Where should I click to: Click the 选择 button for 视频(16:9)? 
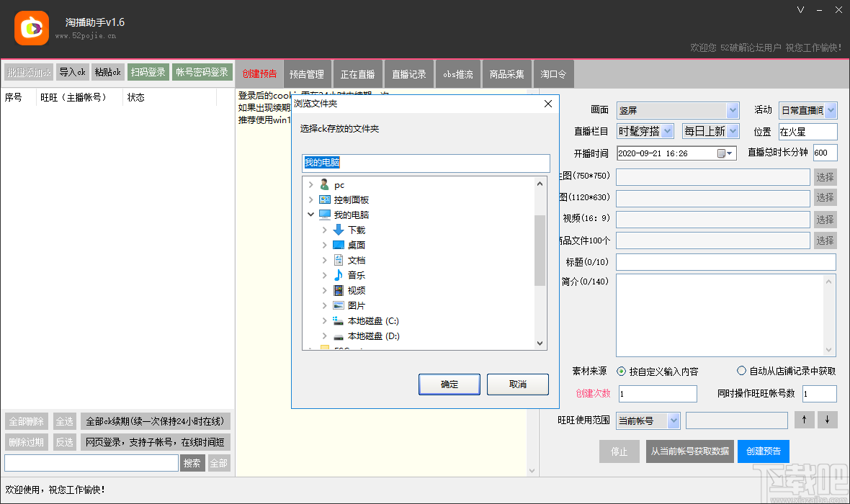pyautogui.click(x=825, y=220)
